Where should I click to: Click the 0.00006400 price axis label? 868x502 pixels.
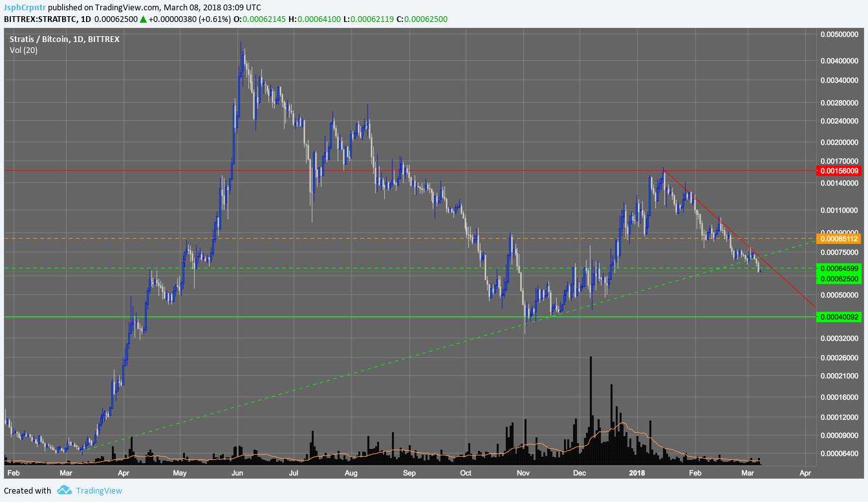point(840,453)
